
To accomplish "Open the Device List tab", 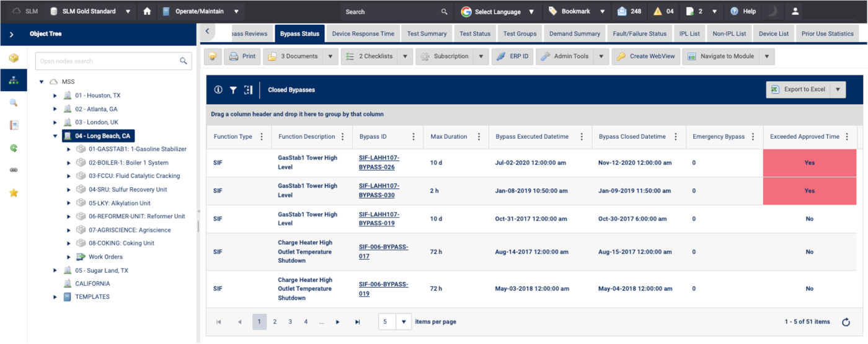I will click(773, 33).
